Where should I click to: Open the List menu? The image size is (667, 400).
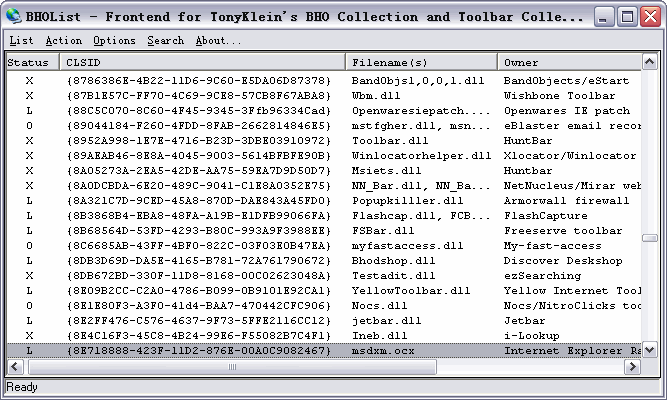pyautogui.click(x=21, y=40)
